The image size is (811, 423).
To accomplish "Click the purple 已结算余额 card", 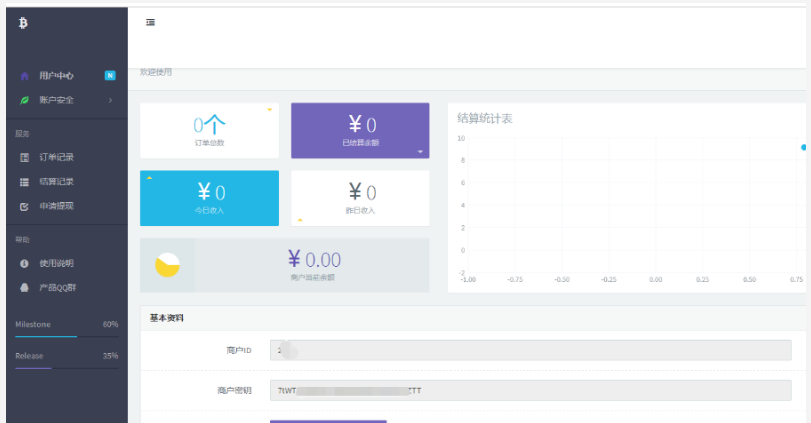I will coord(360,130).
